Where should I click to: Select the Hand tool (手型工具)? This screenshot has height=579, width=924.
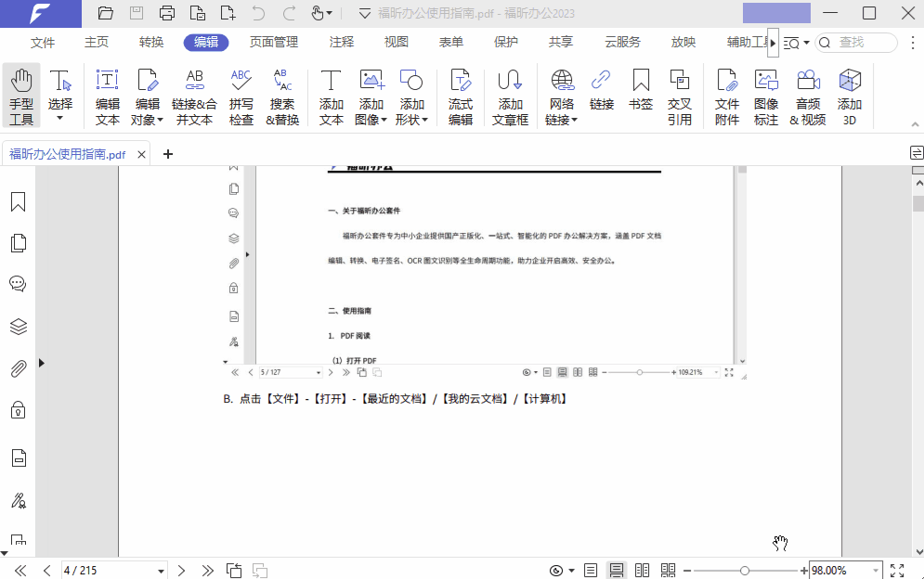click(x=21, y=96)
